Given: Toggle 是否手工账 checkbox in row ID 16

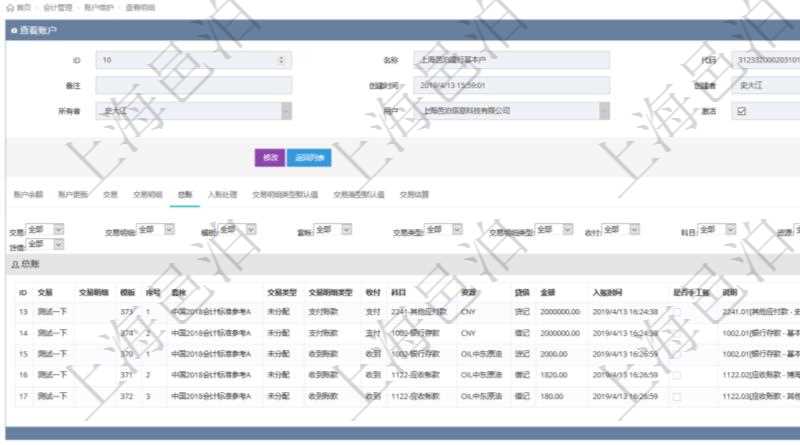Looking at the screenshot, I should click(x=677, y=375).
